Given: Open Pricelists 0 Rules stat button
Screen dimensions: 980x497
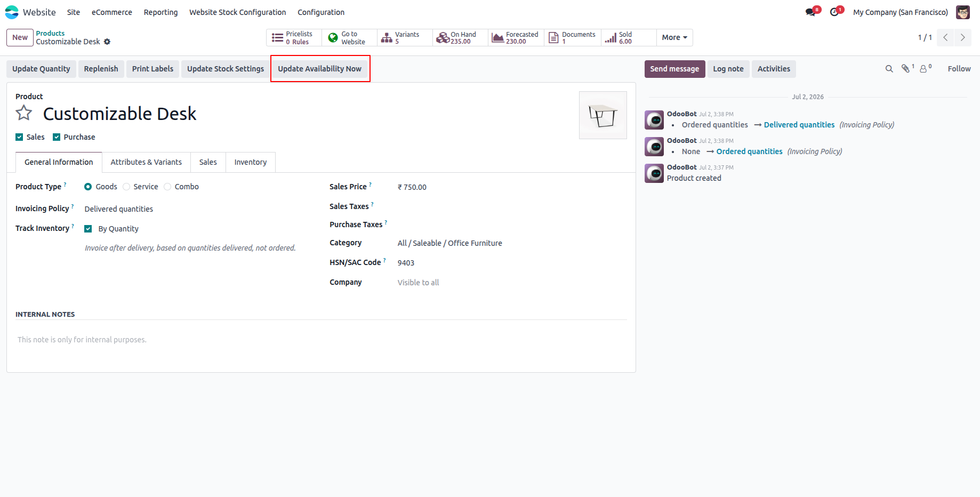Looking at the screenshot, I should click(x=294, y=38).
